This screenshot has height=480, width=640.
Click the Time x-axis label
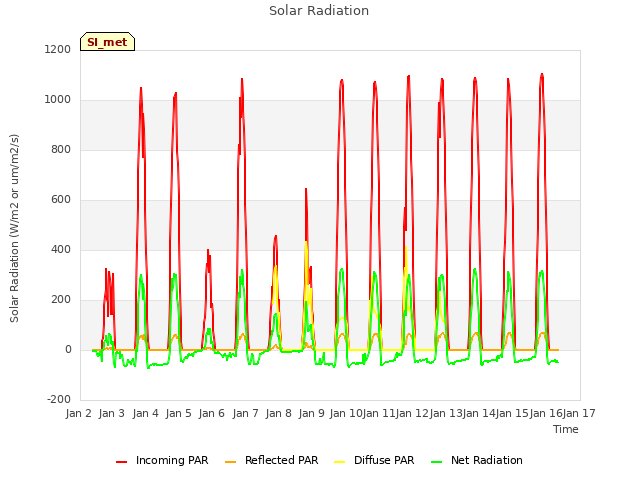(566, 429)
